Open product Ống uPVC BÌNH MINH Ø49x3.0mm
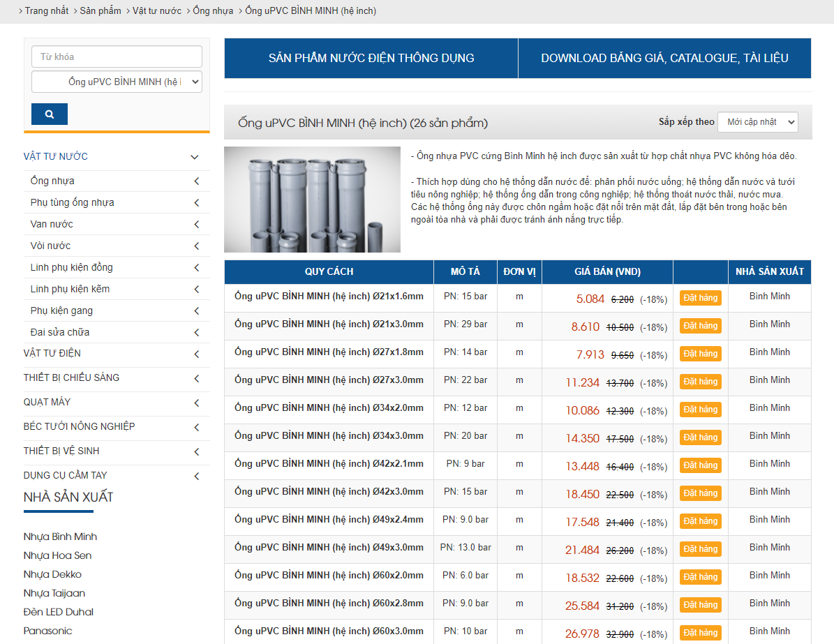Viewport: 834px width, 644px height. coord(329,547)
